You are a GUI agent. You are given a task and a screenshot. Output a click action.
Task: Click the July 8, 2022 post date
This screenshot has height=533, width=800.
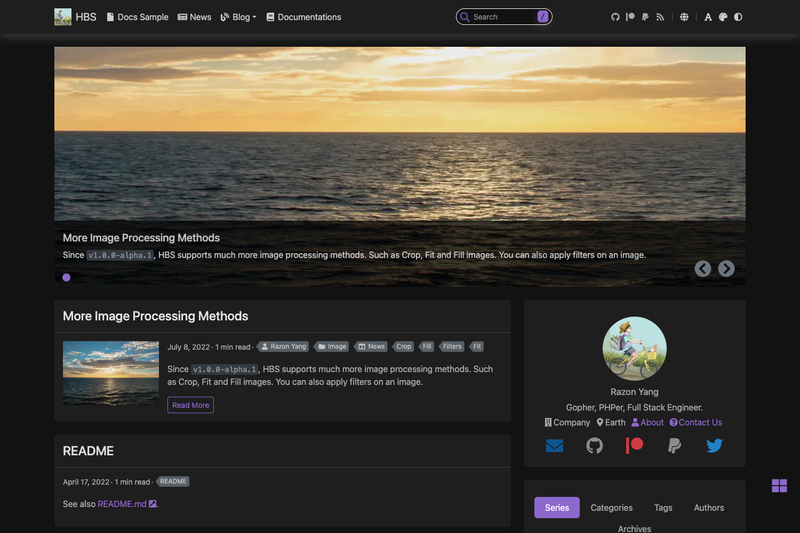[188, 347]
